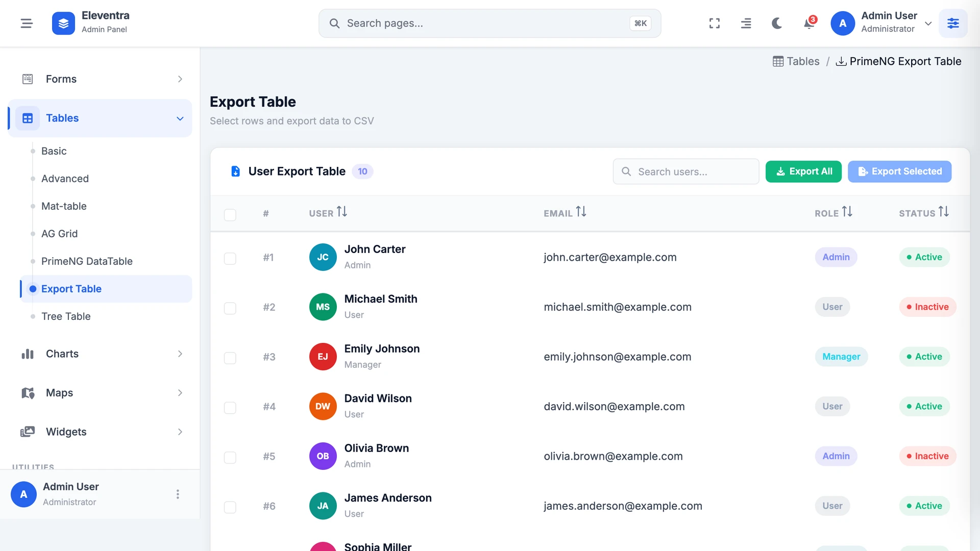The width and height of the screenshot is (980, 551).
Task: Select the David Wilson row checkbox
Action: coord(230,408)
